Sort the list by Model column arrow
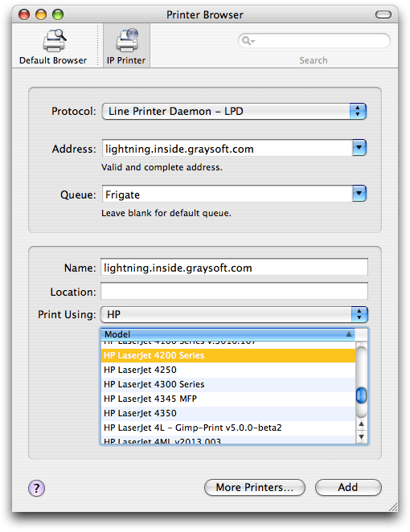 [x=349, y=334]
